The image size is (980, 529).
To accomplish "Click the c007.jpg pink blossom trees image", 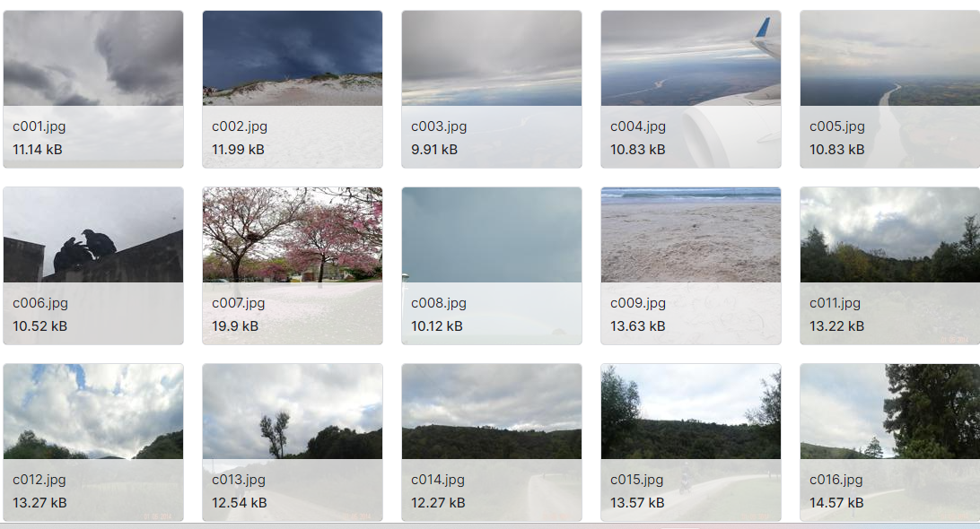I will click(x=293, y=235).
